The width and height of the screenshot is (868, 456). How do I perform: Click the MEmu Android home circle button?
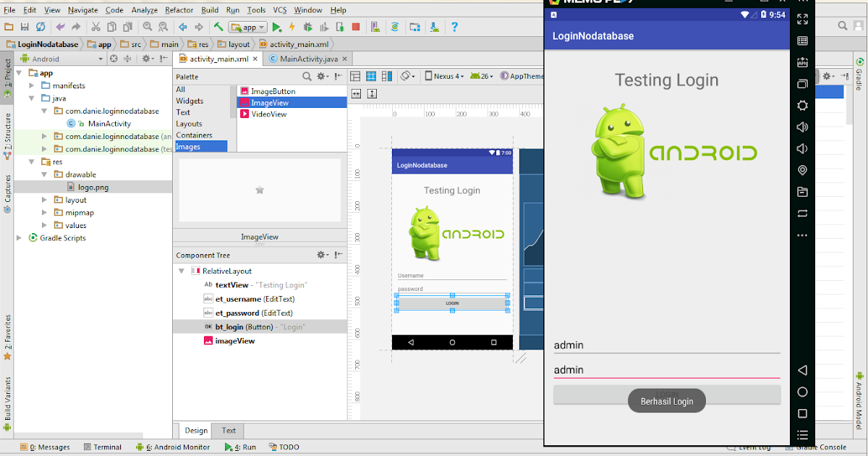click(802, 392)
